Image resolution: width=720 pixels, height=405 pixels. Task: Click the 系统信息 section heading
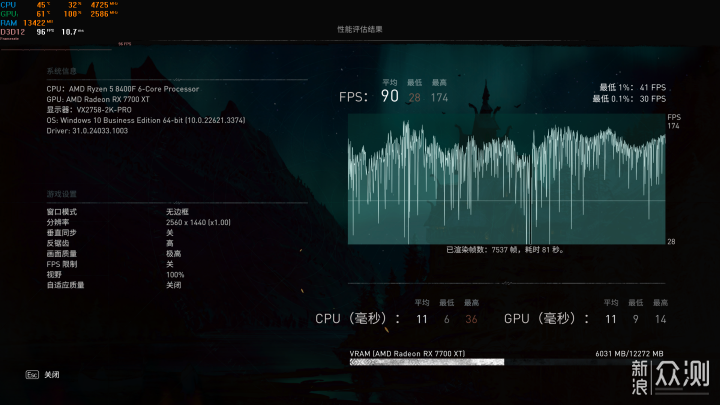tap(62, 71)
